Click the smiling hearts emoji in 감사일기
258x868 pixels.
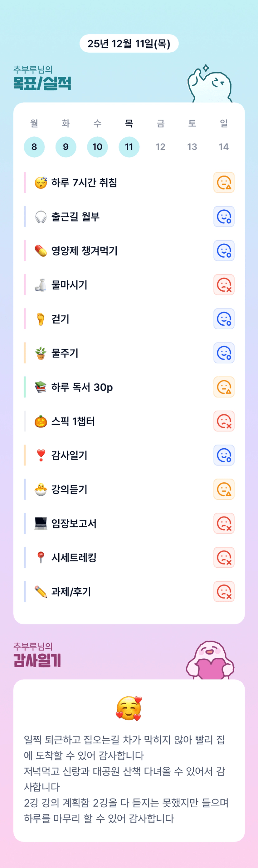[129, 708]
